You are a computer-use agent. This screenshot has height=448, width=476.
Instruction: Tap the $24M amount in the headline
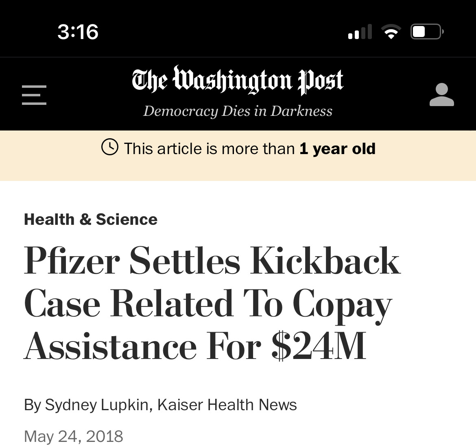tap(319, 346)
